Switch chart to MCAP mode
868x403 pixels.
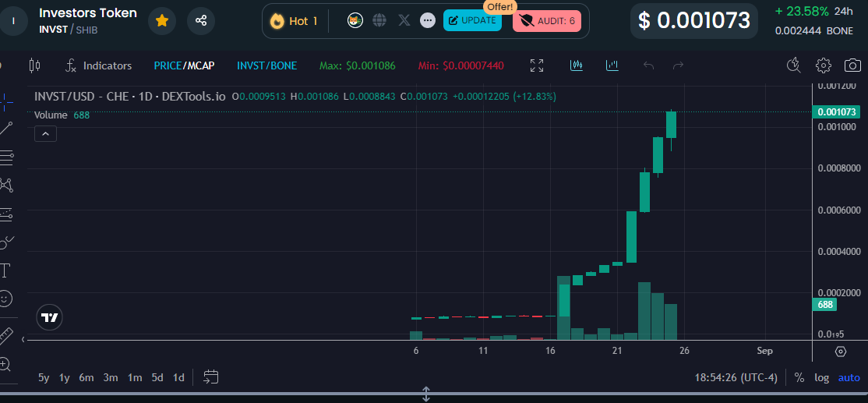click(x=200, y=66)
